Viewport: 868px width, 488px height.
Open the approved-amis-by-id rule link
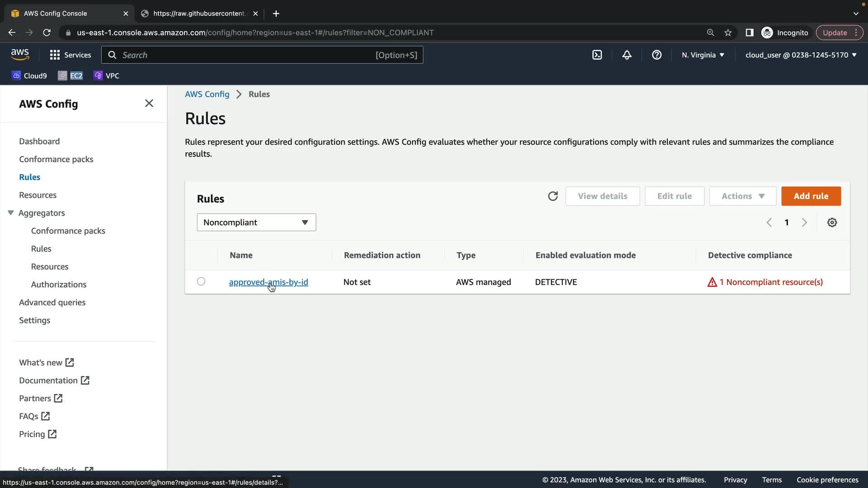[x=268, y=282]
